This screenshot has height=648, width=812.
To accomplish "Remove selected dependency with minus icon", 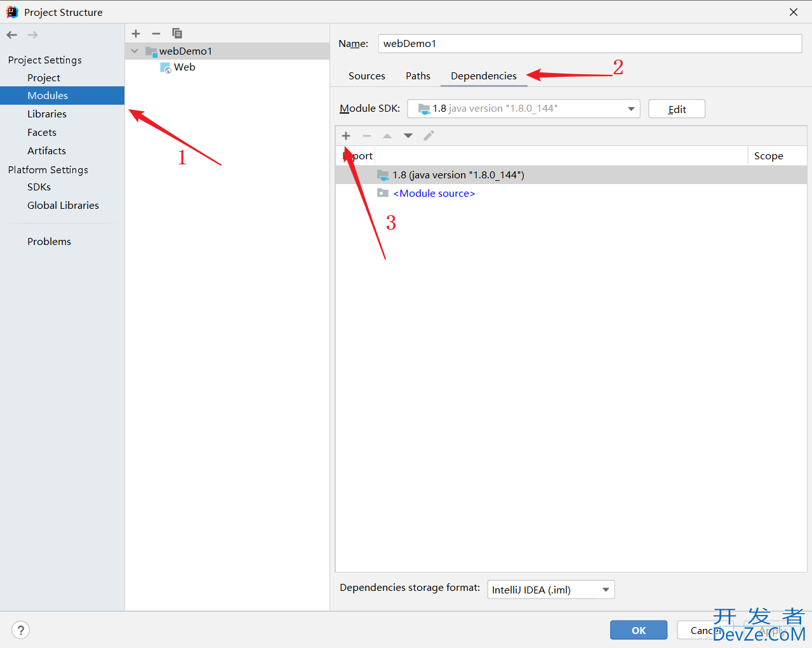I will coord(367,136).
